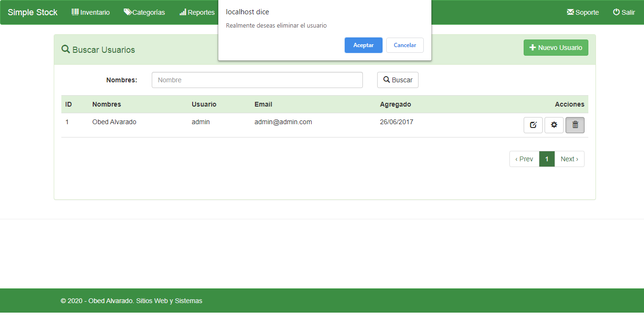Go to the Categorías section
Screen dimensions: 644x315
144,12
